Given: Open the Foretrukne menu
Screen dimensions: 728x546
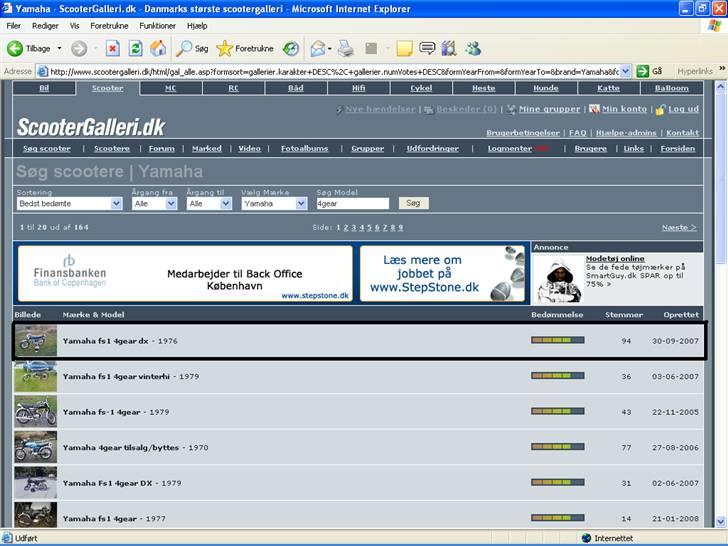Looking at the screenshot, I should click(x=108, y=25).
